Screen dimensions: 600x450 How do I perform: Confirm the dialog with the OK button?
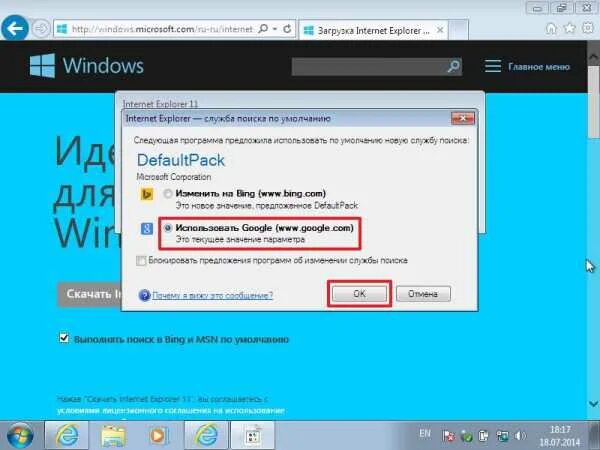pyautogui.click(x=359, y=294)
